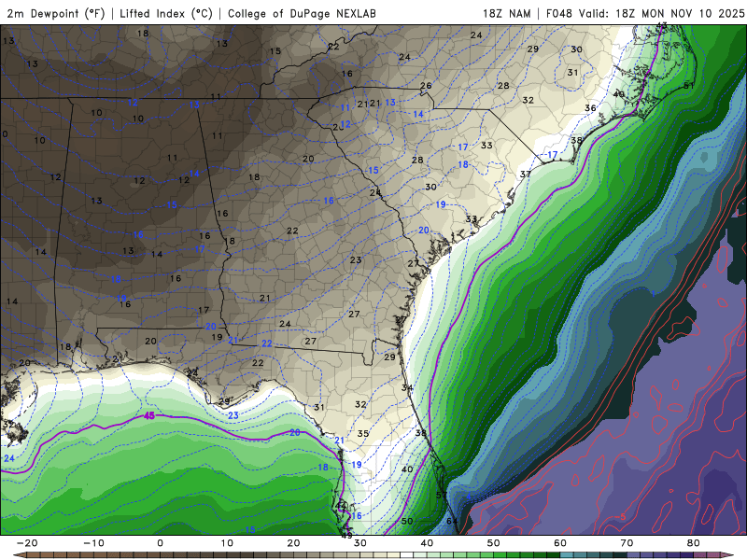
Task: Click the "18Z MON NOV 10 2025" valid time
Action: (680, 13)
